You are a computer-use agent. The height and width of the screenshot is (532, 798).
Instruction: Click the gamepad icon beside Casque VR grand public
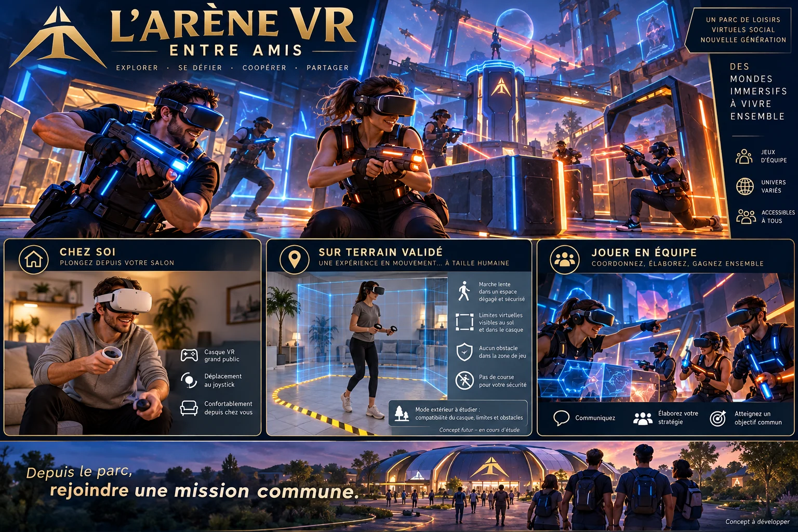click(x=189, y=355)
